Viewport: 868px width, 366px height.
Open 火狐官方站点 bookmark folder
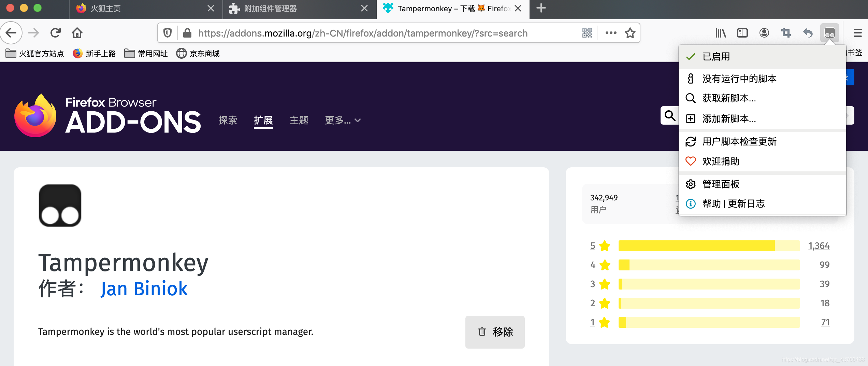[x=35, y=54]
